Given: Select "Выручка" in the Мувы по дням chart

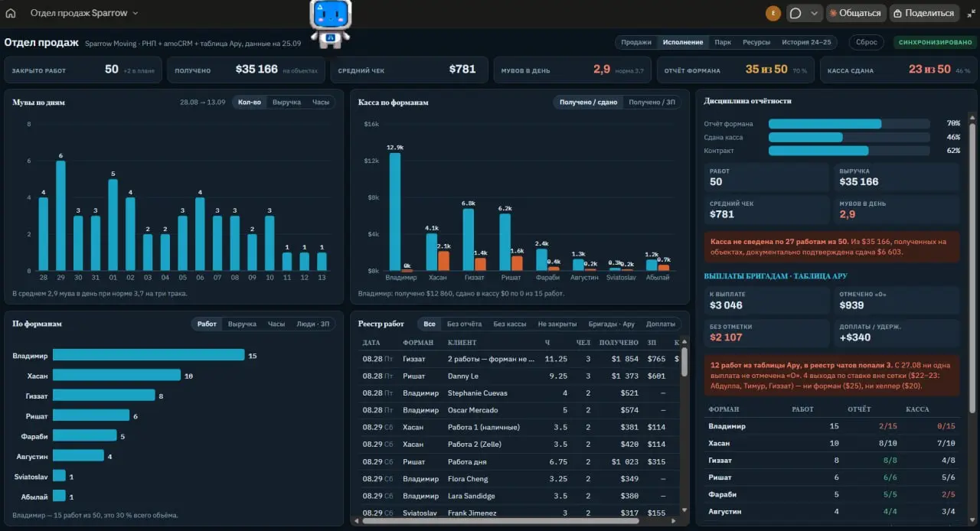Looking at the screenshot, I should 286,103.
